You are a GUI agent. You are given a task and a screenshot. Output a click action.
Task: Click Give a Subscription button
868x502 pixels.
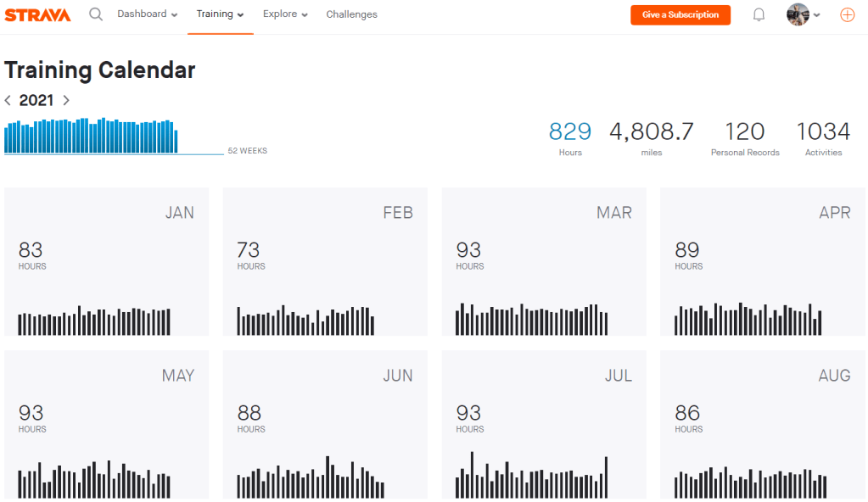[680, 14]
